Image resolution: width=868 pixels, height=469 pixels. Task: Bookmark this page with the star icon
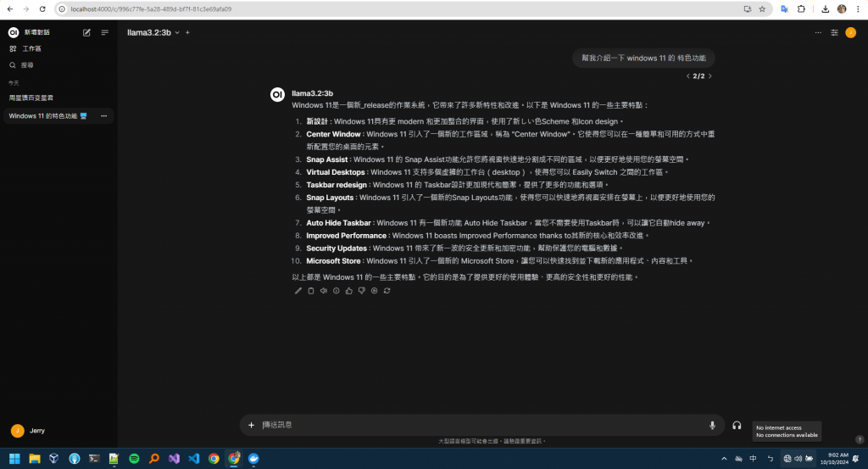click(762, 8)
